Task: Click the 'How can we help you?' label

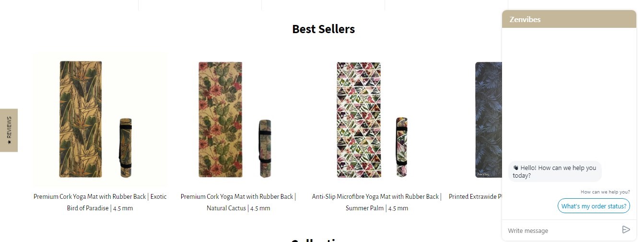Action: point(605,192)
